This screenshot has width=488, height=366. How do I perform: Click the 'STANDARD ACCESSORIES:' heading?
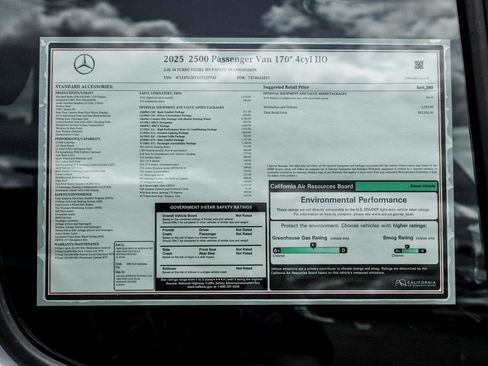click(x=84, y=87)
